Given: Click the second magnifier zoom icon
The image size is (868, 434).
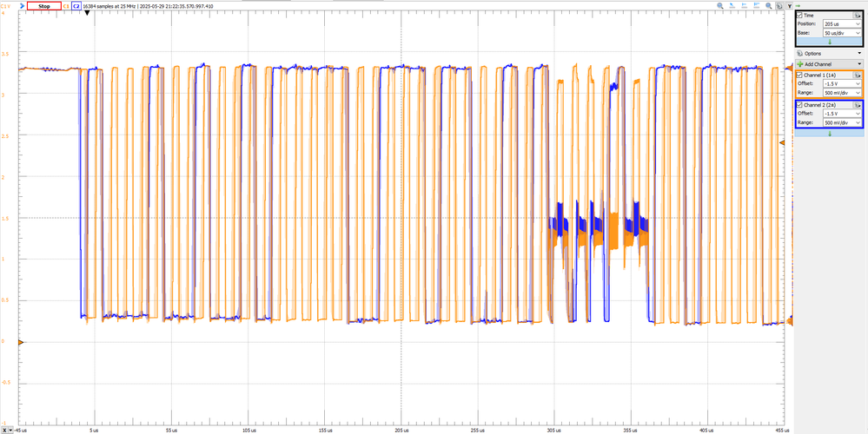Looking at the screenshot, I should click(x=768, y=5).
